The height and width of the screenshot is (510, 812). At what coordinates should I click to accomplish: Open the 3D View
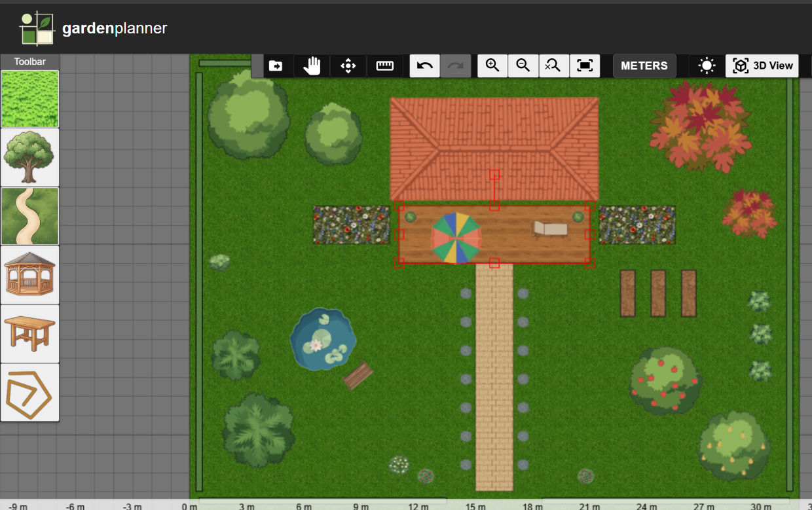point(762,65)
